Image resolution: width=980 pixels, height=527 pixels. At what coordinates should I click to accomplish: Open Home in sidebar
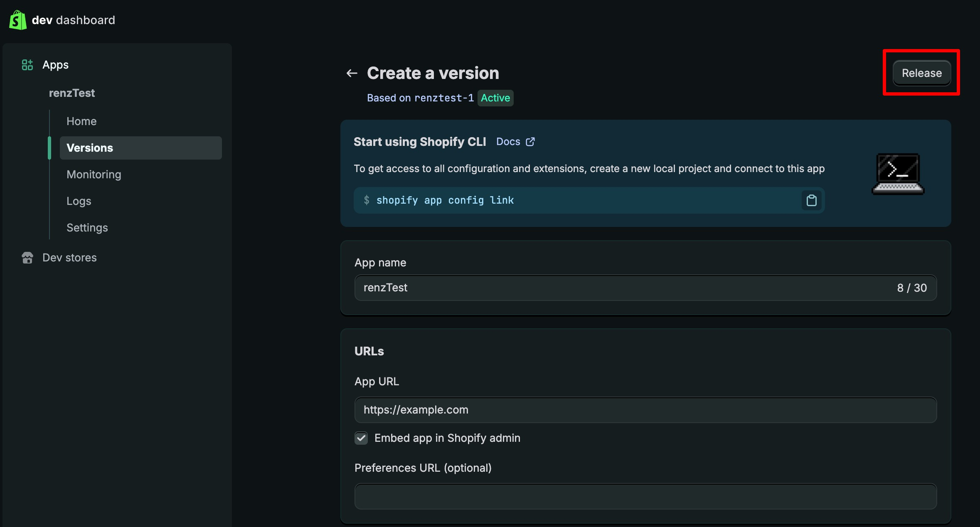(81, 121)
